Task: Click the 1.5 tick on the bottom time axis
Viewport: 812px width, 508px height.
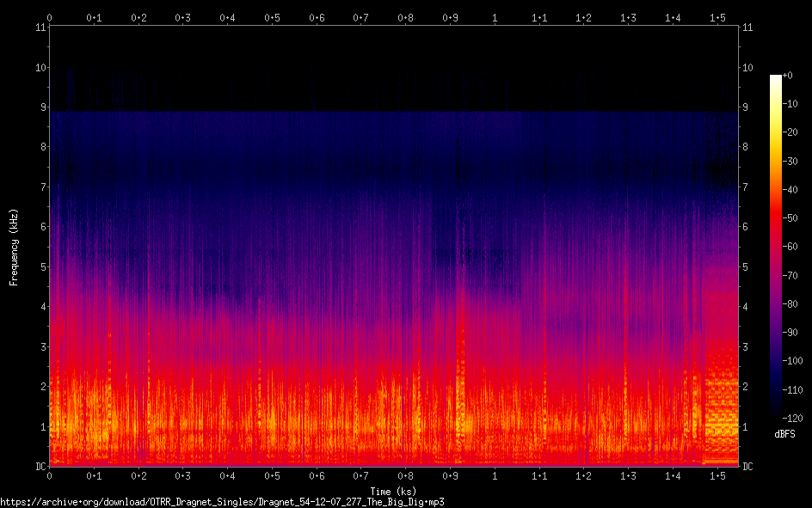Action: (717, 475)
